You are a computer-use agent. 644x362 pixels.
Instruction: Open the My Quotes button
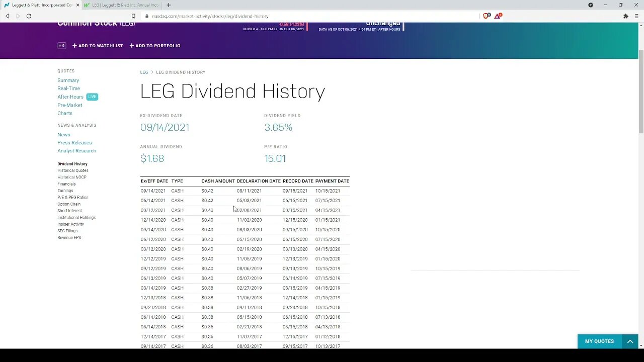[599, 341]
